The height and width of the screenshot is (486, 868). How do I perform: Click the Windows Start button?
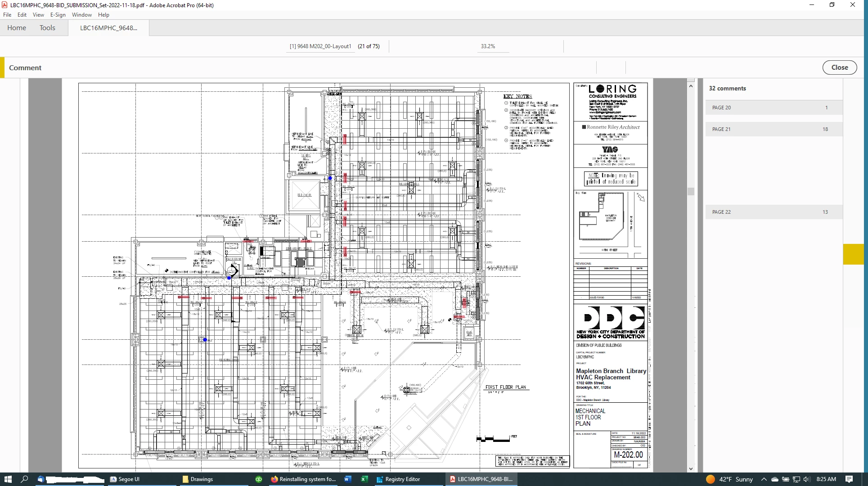(8, 479)
